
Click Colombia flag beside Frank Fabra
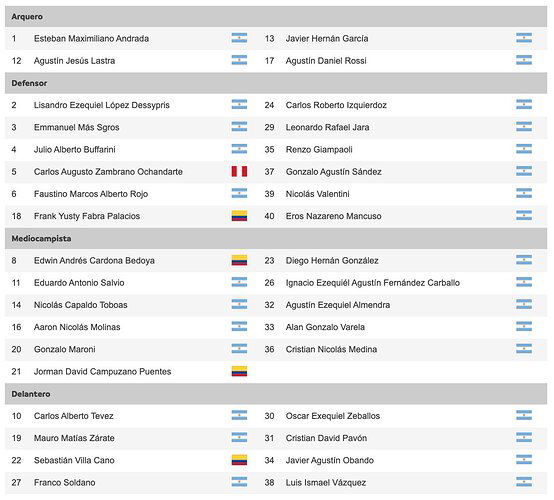click(239, 216)
